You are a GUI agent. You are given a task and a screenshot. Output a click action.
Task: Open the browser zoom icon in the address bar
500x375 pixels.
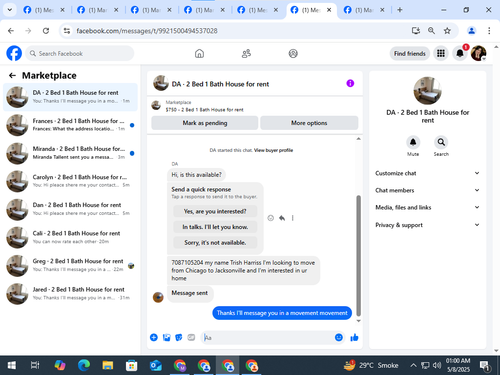coord(431,31)
